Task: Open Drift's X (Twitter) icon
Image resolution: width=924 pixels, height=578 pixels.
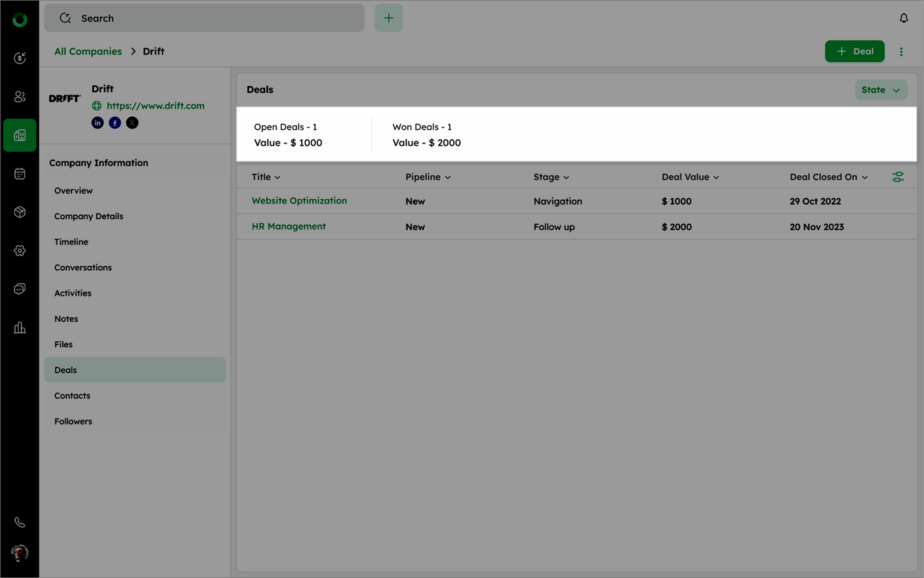Action: 132,123
